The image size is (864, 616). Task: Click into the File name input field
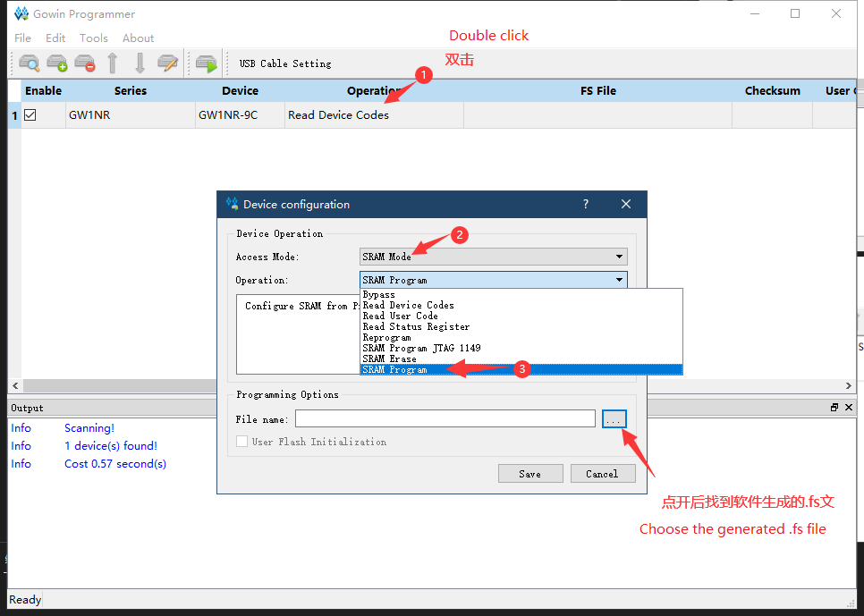coord(445,418)
